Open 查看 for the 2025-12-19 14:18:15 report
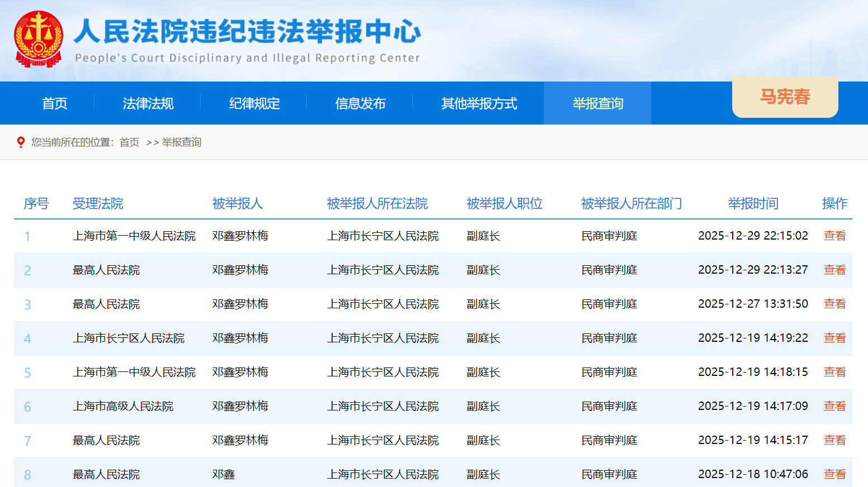Viewport: 868px width, 487px height. 834,372
